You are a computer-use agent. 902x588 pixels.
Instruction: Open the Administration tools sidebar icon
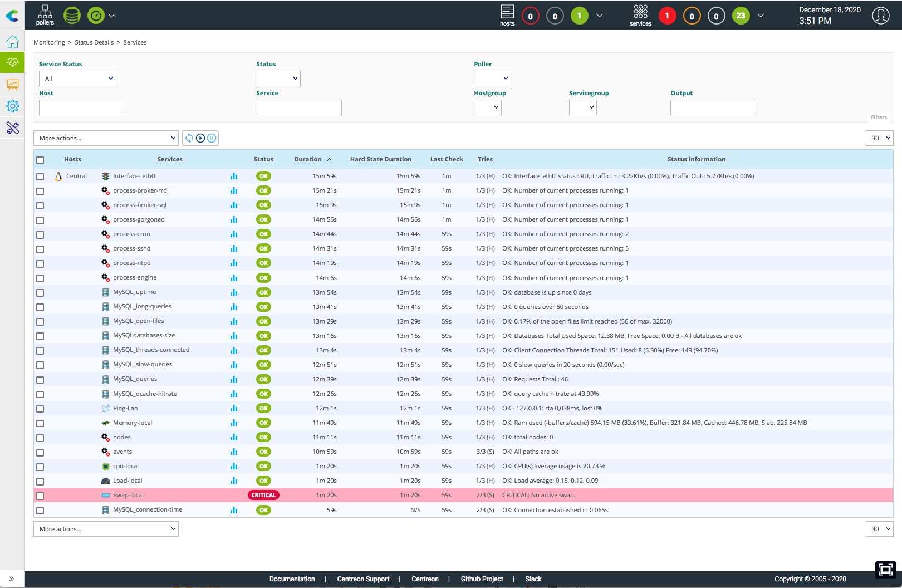pyautogui.click(x=12, y=128)
